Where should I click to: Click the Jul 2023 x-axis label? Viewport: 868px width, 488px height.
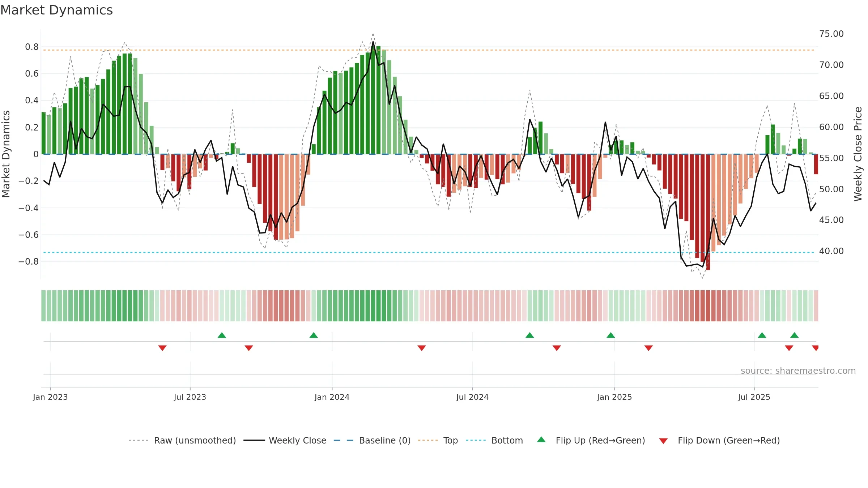[190, 397]
